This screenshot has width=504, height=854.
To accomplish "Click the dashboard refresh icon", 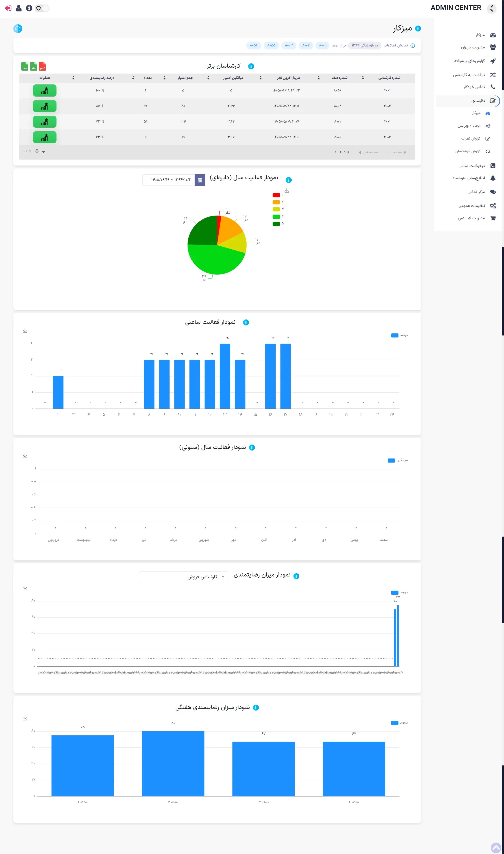I will [18, 29].
